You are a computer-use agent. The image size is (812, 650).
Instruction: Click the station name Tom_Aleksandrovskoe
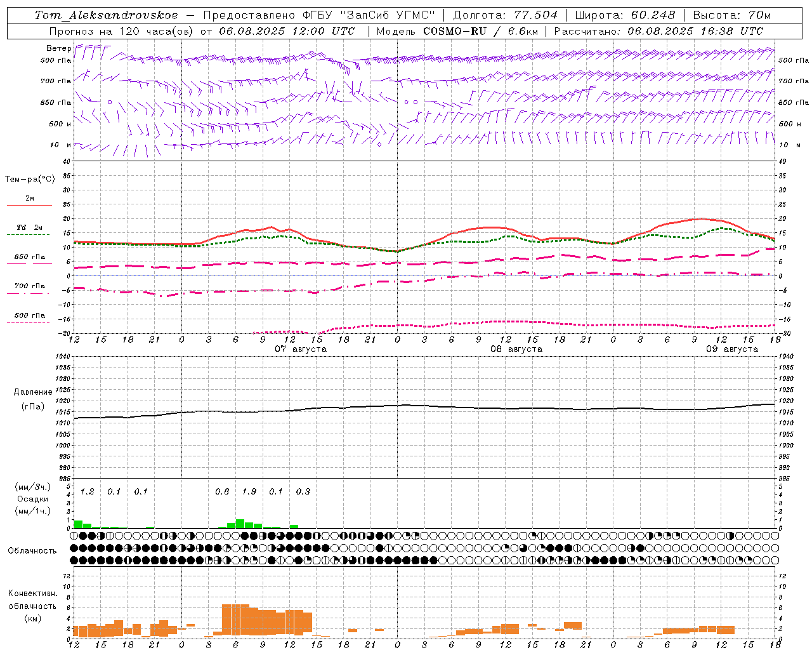point(106,15)
